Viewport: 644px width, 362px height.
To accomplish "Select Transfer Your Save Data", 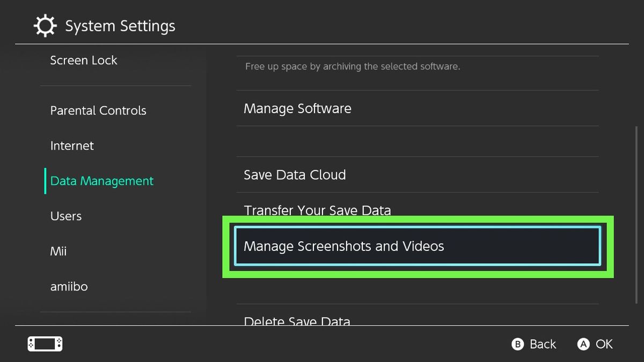I will coord(317,210).
